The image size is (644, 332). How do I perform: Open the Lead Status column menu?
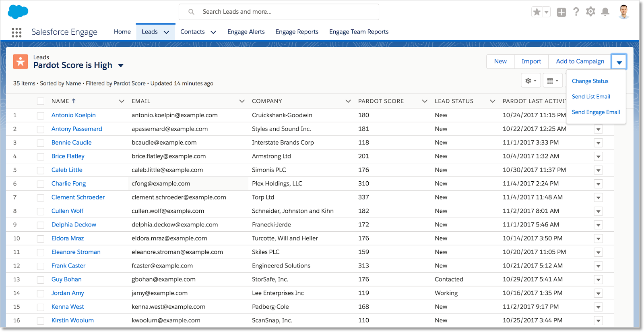point(493,101)
